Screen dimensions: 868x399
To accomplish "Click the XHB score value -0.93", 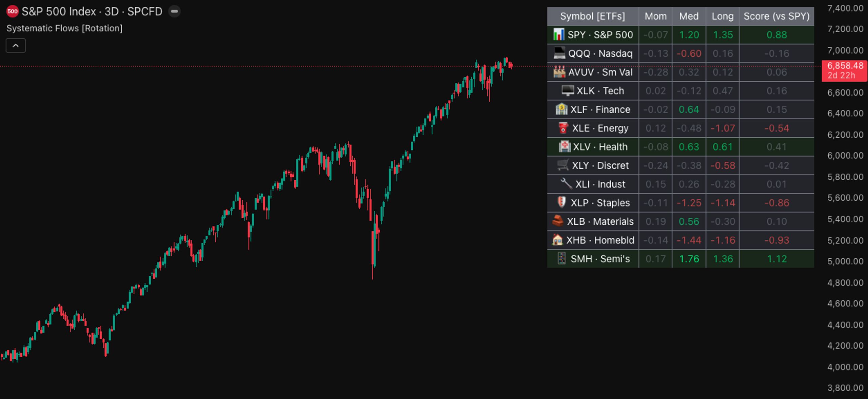I will click(x=777, y=240).
